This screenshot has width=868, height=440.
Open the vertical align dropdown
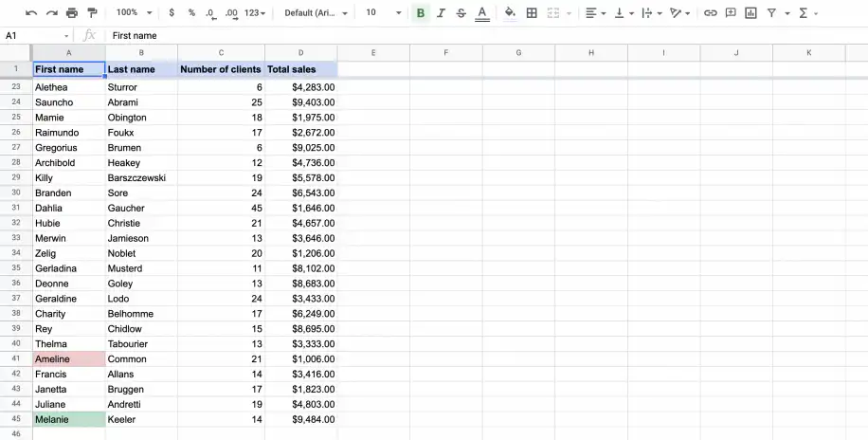624,12
